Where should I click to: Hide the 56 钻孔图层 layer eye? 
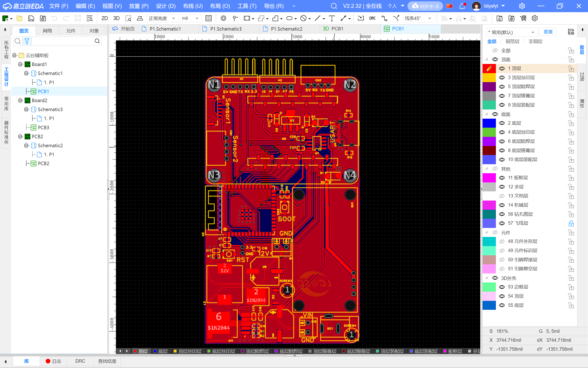coord(502,214)
